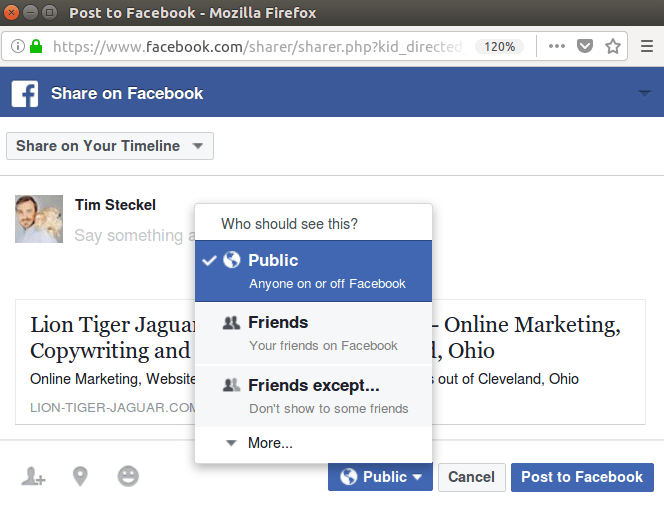This screenshot has height=514, width=664.
Task: Select Public audience option
Action: [x=313, y=271]
